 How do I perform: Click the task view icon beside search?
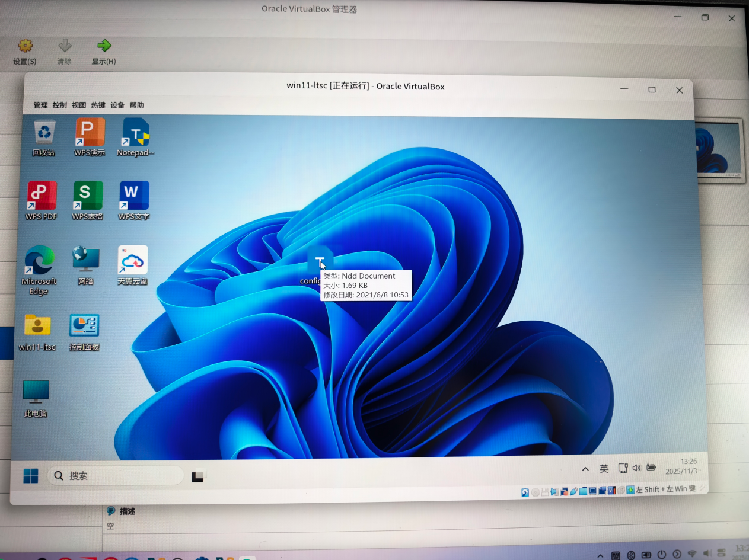click(197, 476)
